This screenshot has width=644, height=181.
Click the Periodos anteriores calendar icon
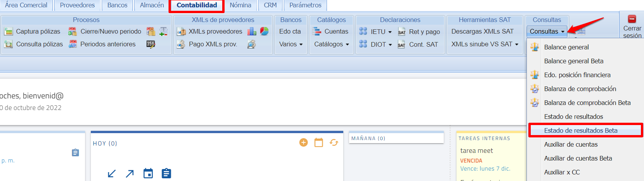tap(73, 44)
